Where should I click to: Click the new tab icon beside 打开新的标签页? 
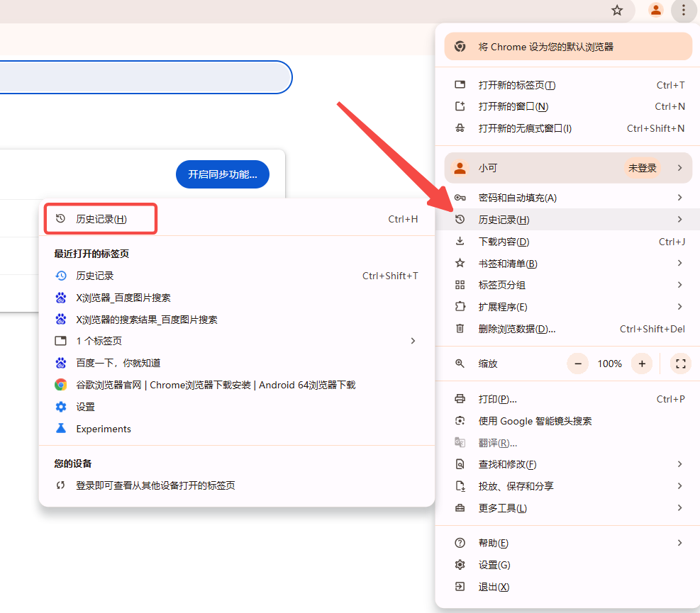[460, 85]
